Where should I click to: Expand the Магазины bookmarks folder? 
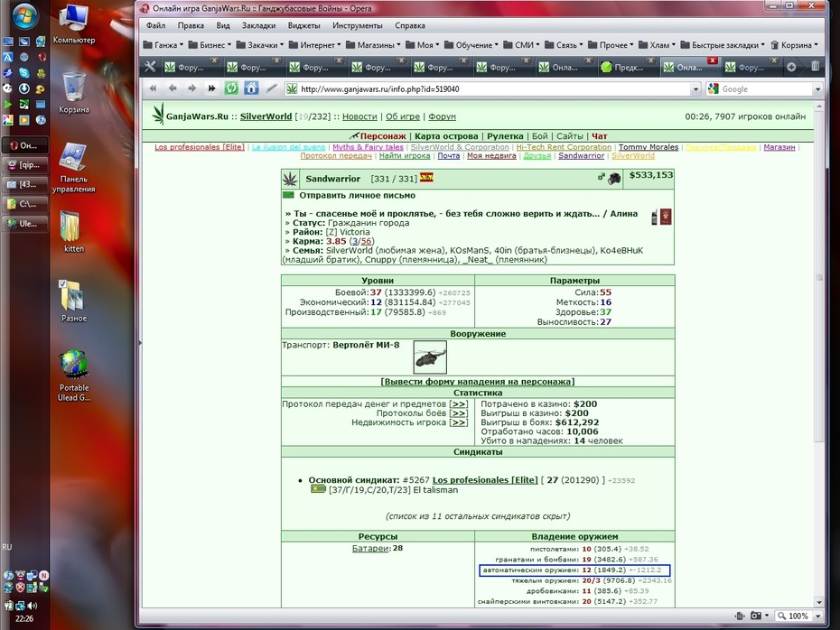(x=373, y=45)
